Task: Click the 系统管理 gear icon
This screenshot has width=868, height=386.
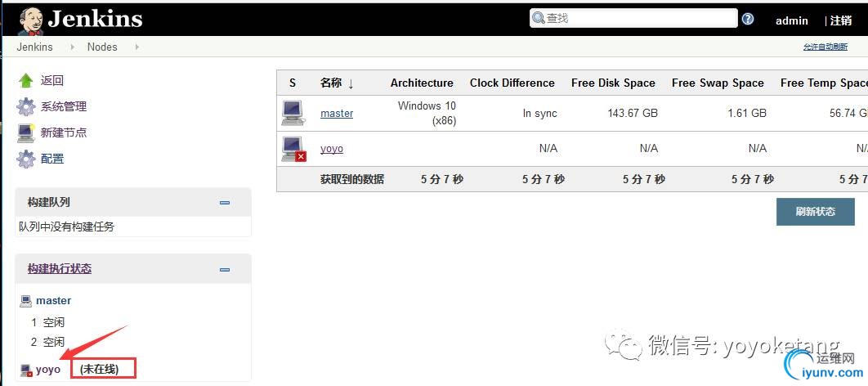Action: (25, 106)
